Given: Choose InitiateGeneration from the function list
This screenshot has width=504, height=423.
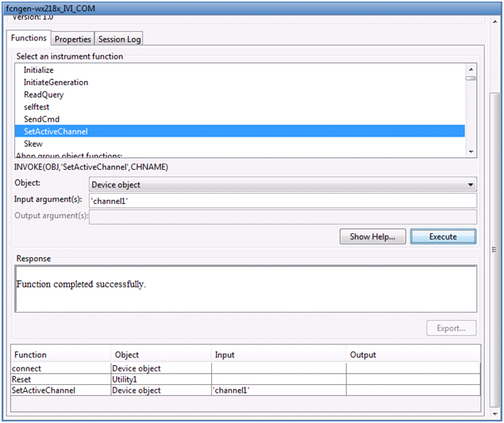Looking at the screenshot, I should (56, 83).
